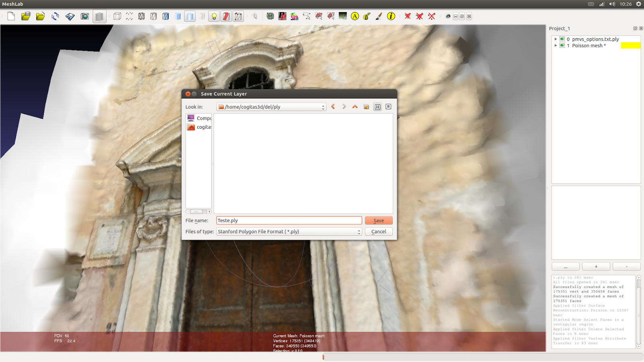Image resolution: width=644 pixels, height=362 pixels.
Task: Click the '-' button under layer panel
Action: (x=627, y=267)
